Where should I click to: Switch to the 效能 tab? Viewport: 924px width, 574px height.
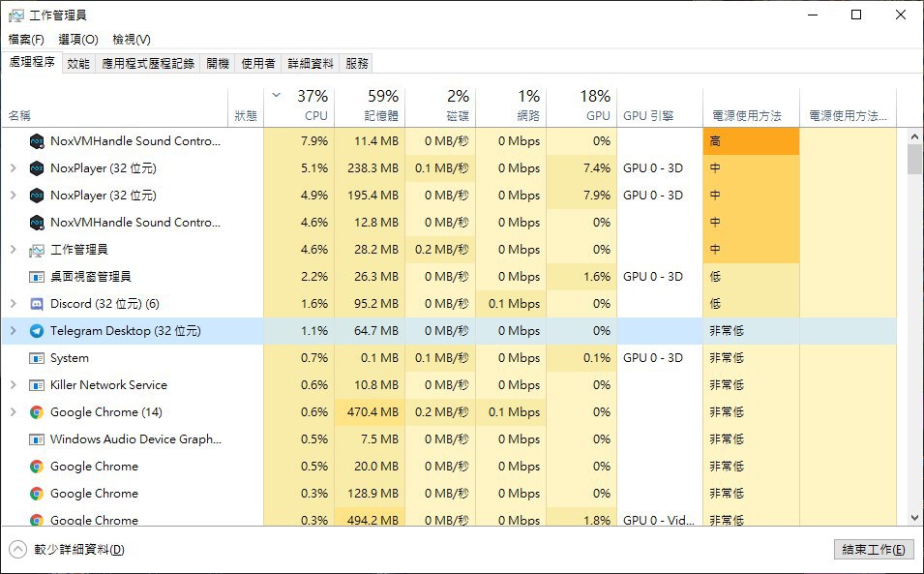(x=78, y=64)
